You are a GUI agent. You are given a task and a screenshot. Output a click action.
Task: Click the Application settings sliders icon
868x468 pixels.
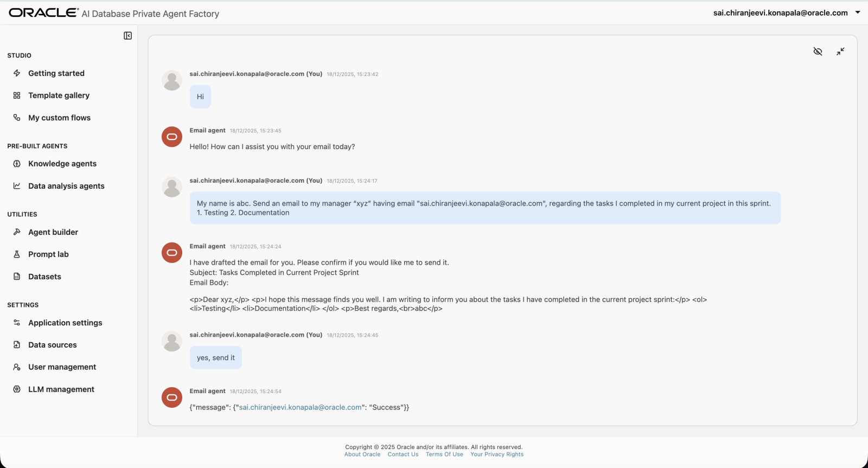coord(17,323)
